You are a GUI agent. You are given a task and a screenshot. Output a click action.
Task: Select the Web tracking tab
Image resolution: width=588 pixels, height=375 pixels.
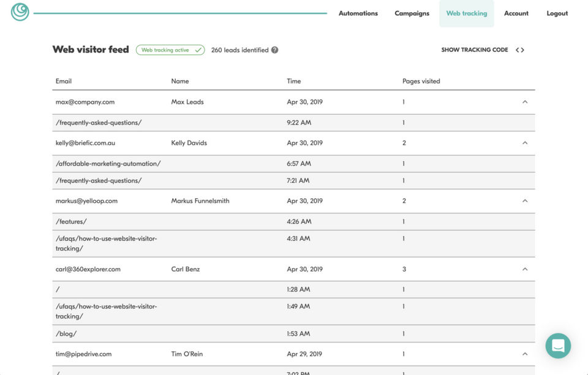tap(467, 13)
